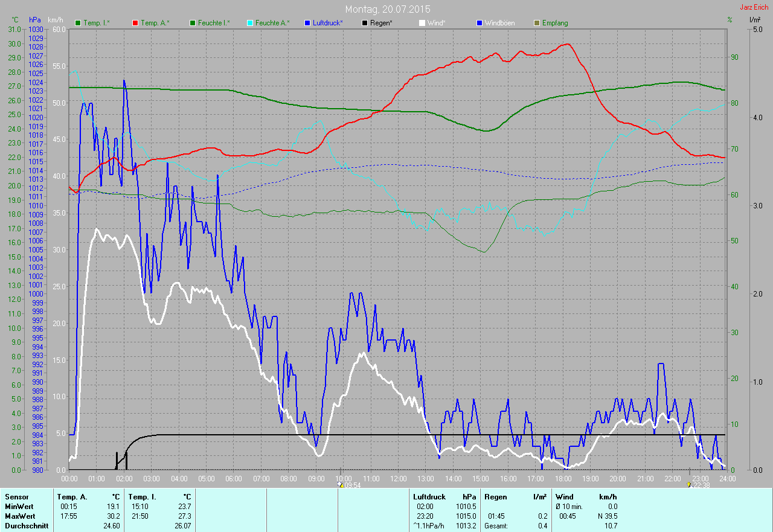Image resolution: width=773 pixels, height=532 pixels.
Task: Toggle the Luftdruck series label in legend
Action: (328, 23)
